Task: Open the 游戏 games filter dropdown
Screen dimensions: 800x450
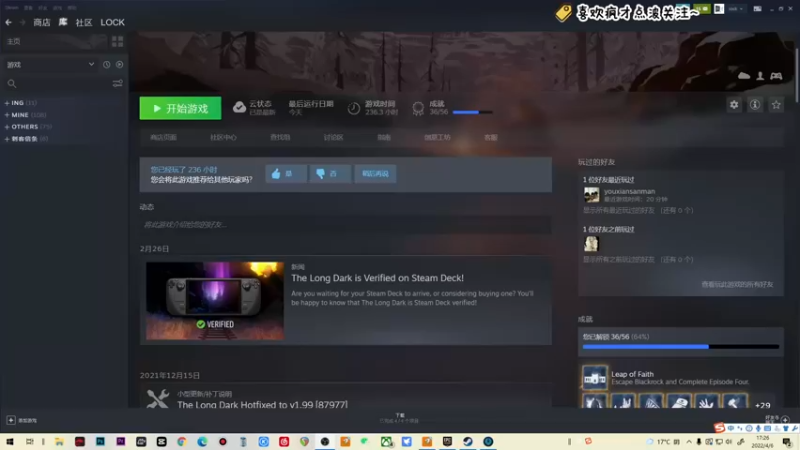Action: tap(50, 65)
